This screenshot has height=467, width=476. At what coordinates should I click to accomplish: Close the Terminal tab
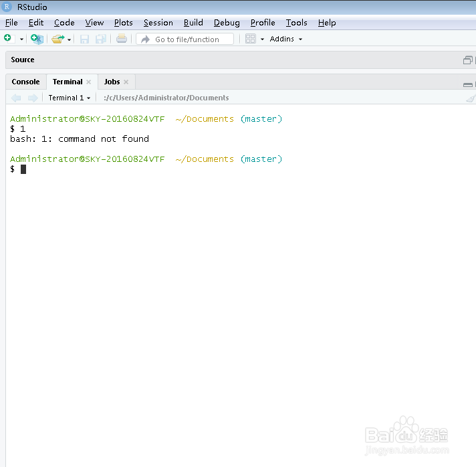click(x=89, y=82)
